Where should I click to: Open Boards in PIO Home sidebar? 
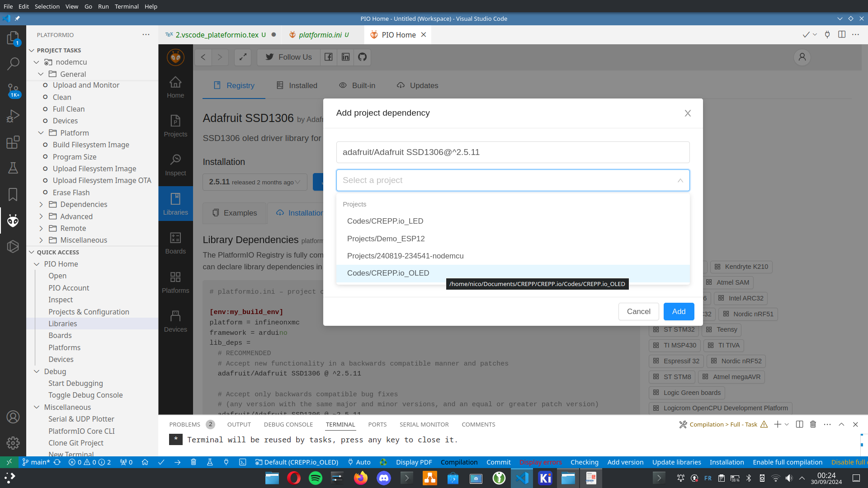pos(175,244)
